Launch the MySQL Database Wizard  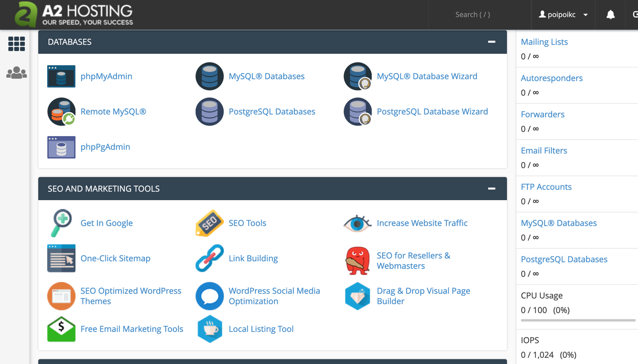point(426,76)
